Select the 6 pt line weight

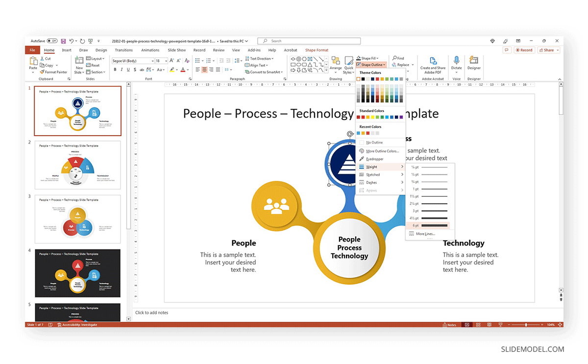(x=427, y=225)
